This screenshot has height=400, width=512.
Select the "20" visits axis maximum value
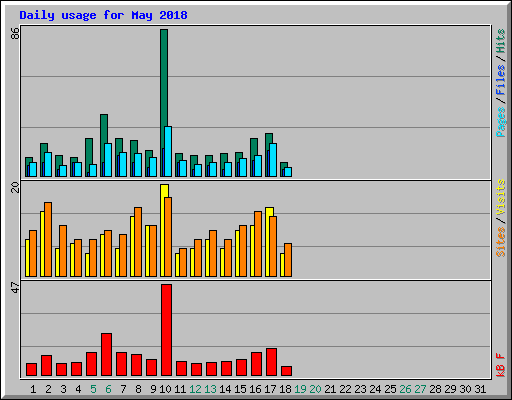point(15,188)
